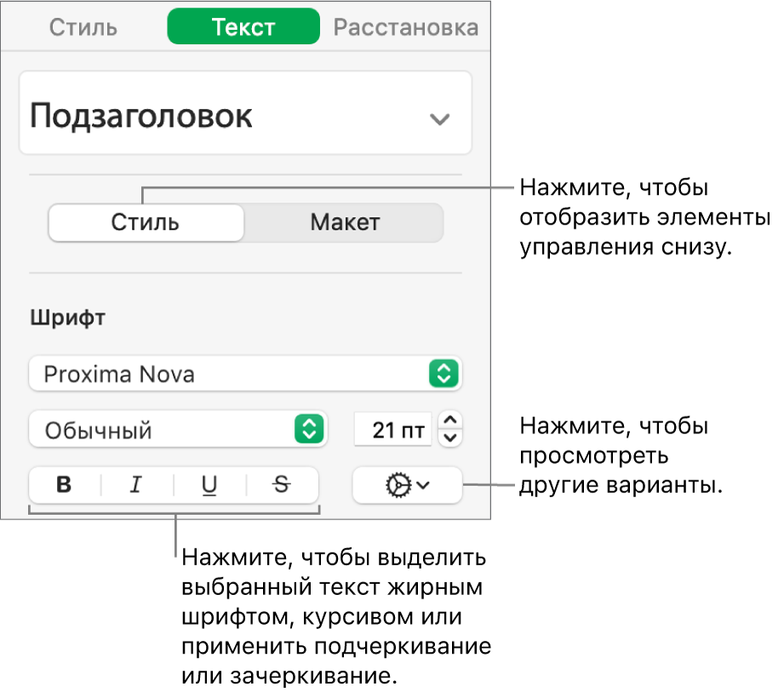Click the 21 пт font size field
The image size is (784, 698).
pos(393,430)
